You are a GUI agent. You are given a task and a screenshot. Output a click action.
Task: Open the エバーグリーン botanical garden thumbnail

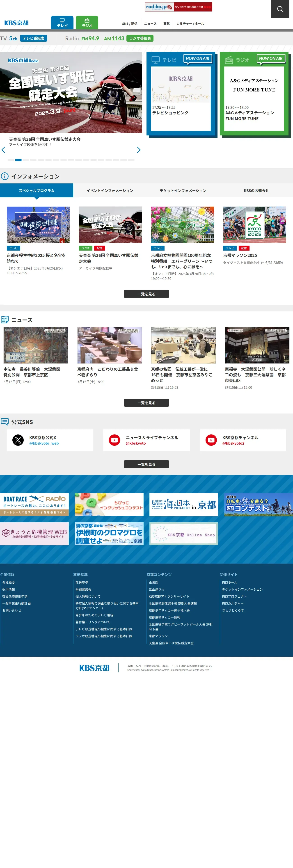pyautogui.click(x=182, y=225)
